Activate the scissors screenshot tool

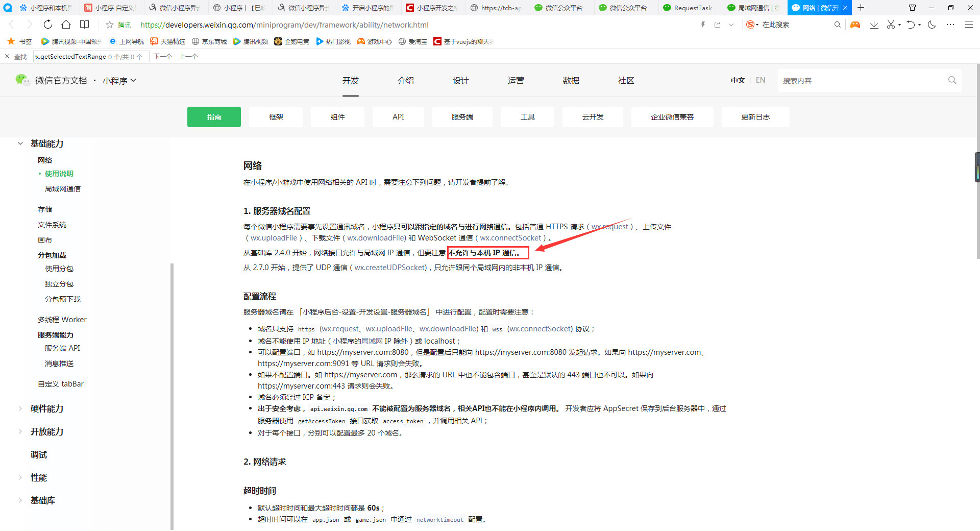[891, 25]
